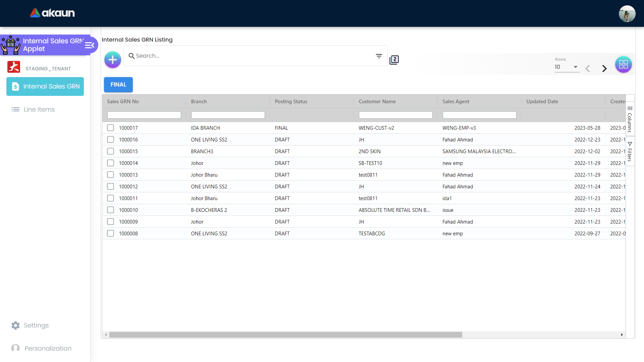Collapse the sidebar menu toggle icon
Screen dimensions: 644x362
[90, 45]
